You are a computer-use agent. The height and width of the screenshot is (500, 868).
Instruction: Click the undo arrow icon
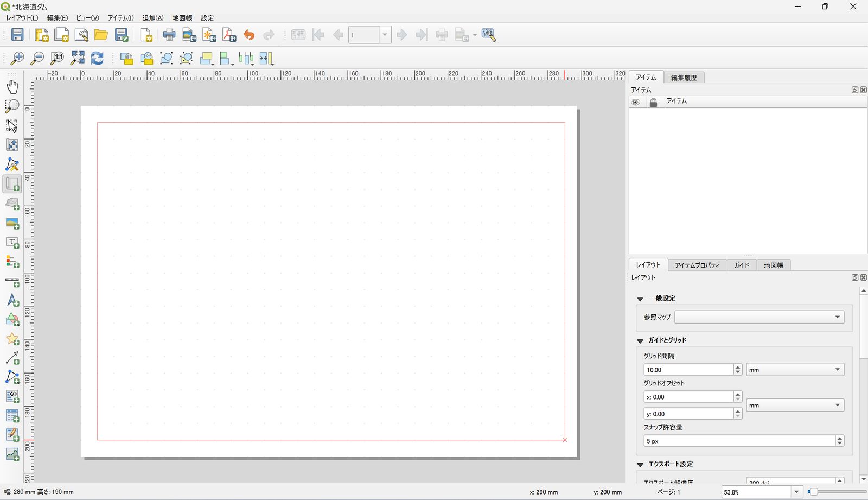coord(249,35)
